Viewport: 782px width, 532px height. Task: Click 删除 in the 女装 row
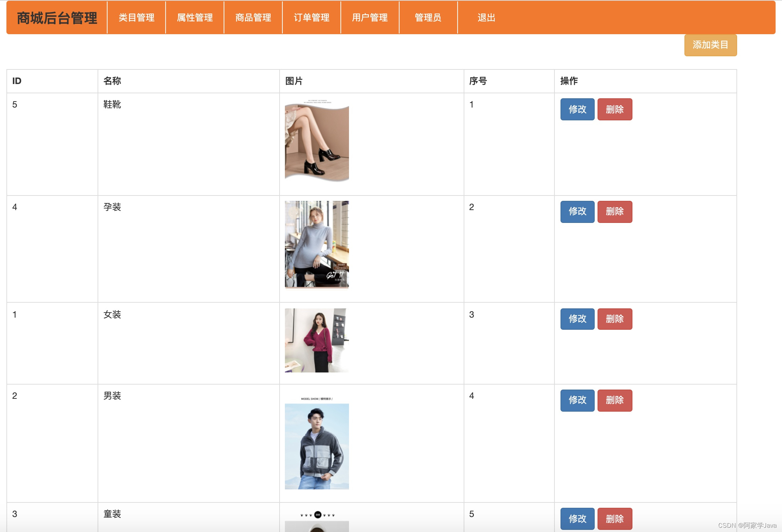click(615, 319)
